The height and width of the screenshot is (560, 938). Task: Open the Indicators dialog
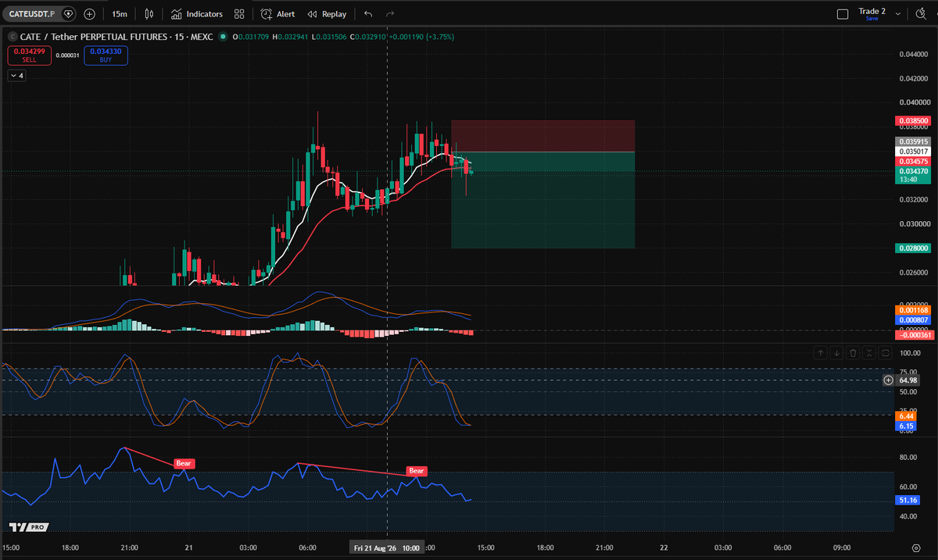[x=197, y=14]
